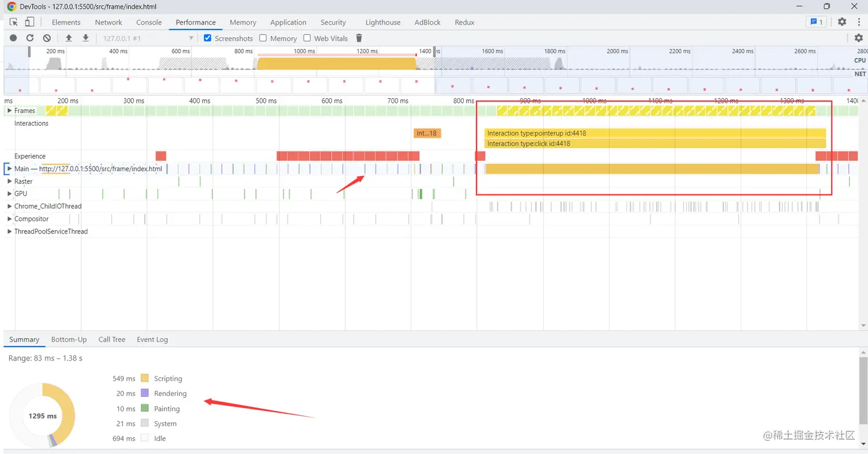The width and height of the screenshot is (868, 454).
Task: Click the Scripting yellow color swatch
Action: point(145,378)
